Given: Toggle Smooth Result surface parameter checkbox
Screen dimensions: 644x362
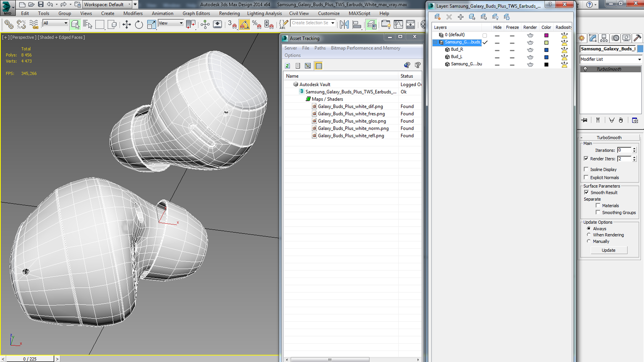Looking at the screenshot, I should [587, 192].
